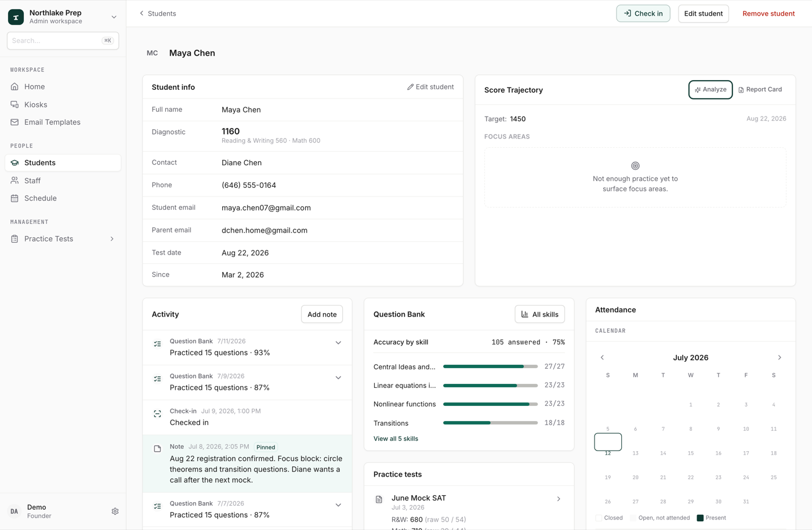812x530 pixels.
Task: Click checklist icon on 7/7/2026 activity
Action: [157, 506]
